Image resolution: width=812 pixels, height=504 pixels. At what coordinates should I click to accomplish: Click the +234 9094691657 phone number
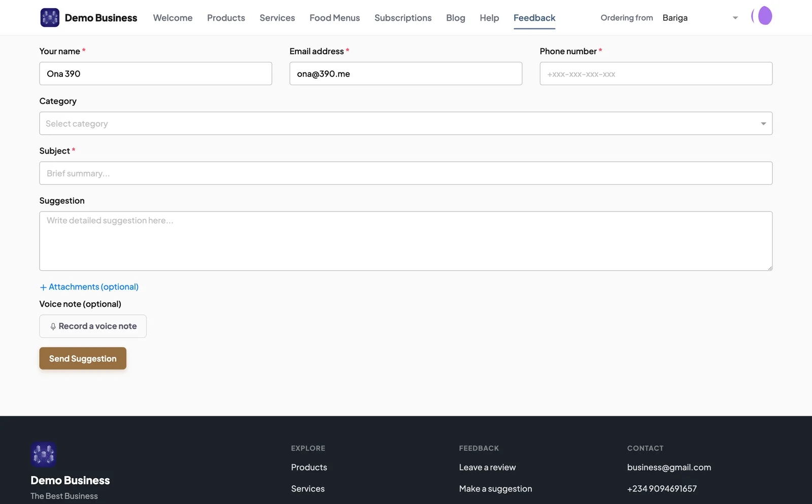point(662,488)
